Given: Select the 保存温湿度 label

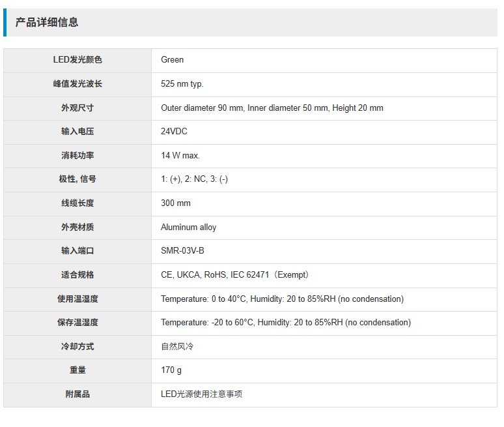Looking at the screenshot, I should [x=77, y=323].
